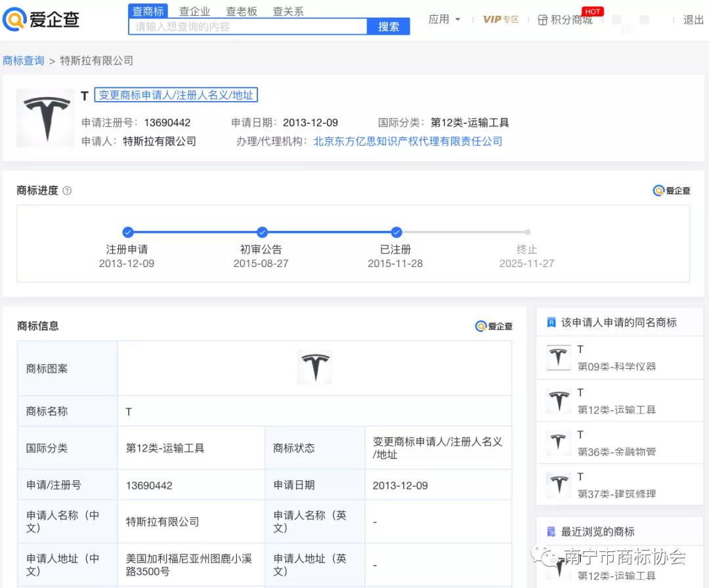709x588 pixels.
Task: Open the T trademark 第37类-建筑修理 thumbnail
Action: click(559, 485)
